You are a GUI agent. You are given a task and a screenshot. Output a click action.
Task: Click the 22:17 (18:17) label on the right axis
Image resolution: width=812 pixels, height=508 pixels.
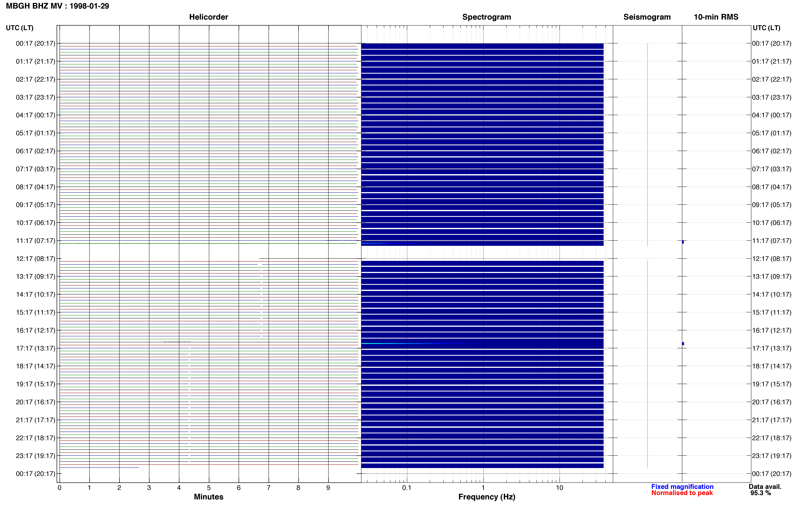772,438
